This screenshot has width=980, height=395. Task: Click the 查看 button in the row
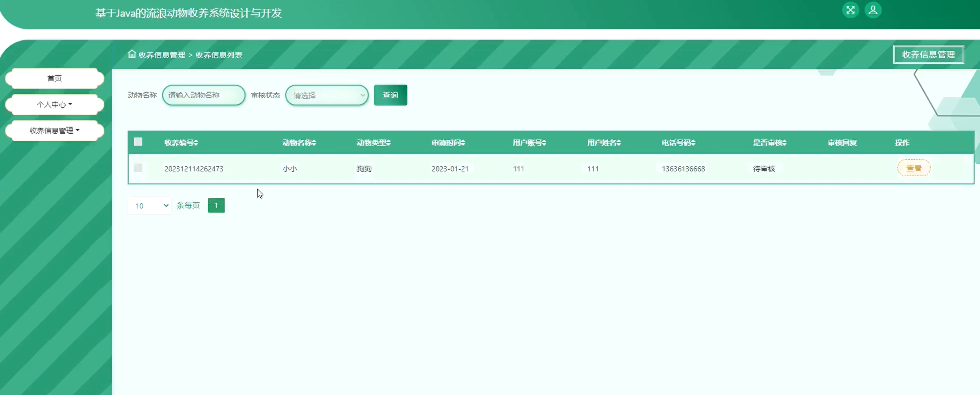tap(914, 168)
